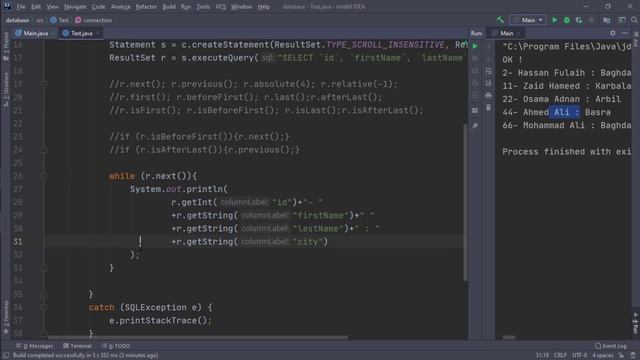Viewport: 640px width, 360px height.
Task: Click the 'OK !' console output line
Action: 512,60
